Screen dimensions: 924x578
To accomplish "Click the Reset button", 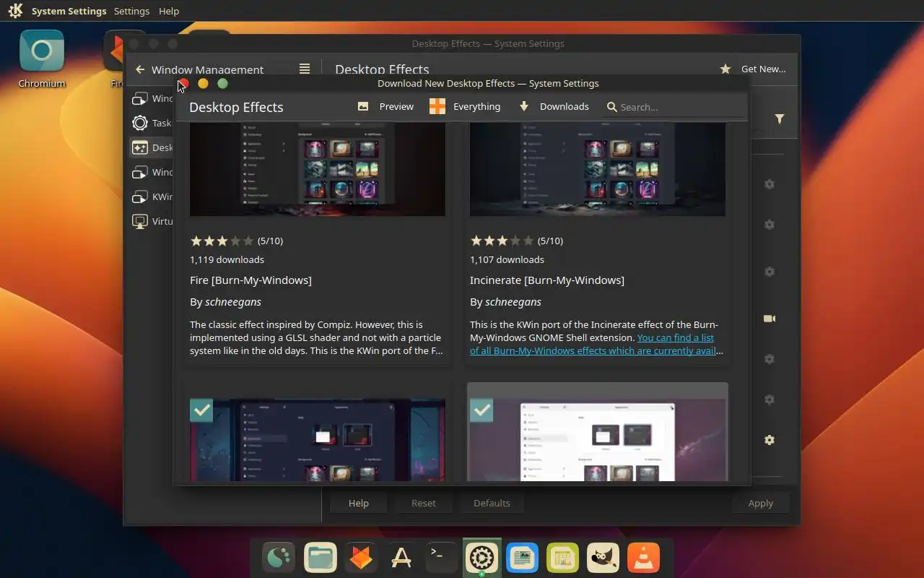I will (424, 503).
